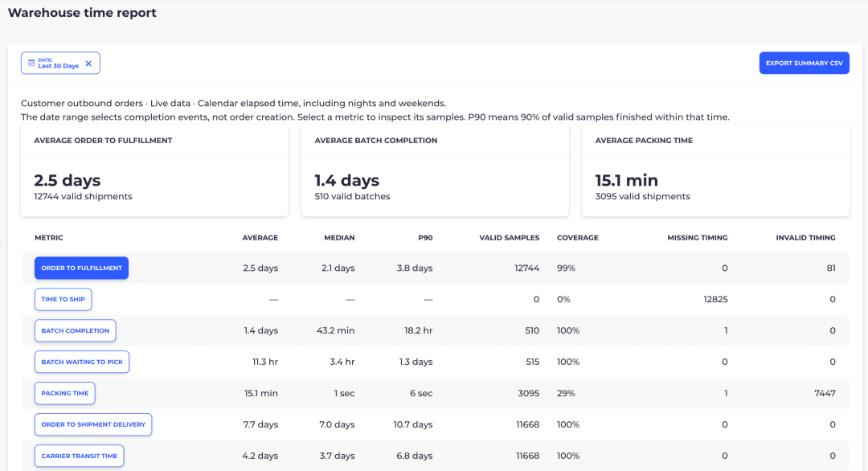Click the 99% coverage value
Image resolution: width=868 pixels, height=471 pixels.
(x=567, y=268)
